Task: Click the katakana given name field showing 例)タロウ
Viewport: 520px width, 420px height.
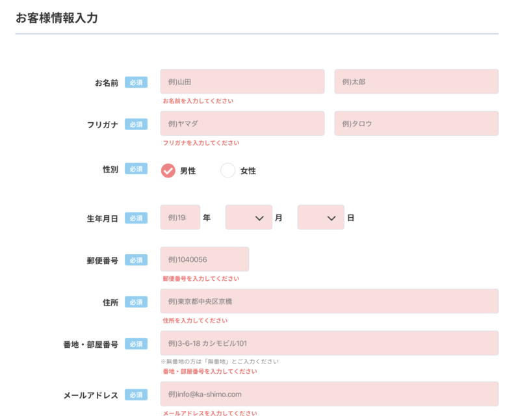Action: [416, 124]
